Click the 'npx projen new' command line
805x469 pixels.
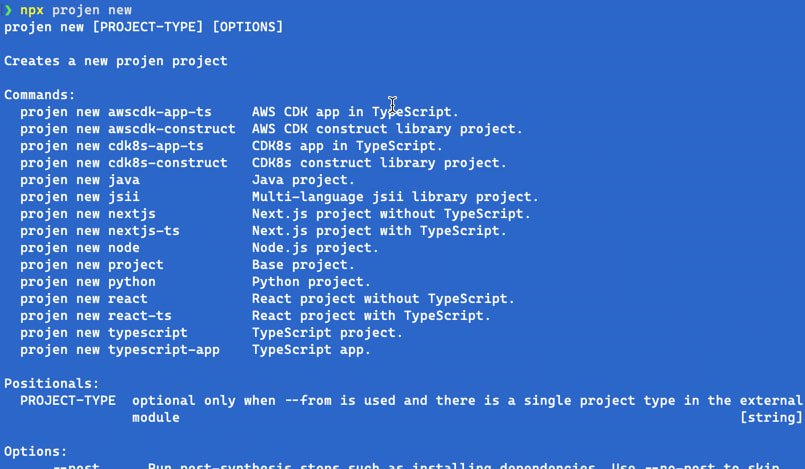click(x=76, y=10)
